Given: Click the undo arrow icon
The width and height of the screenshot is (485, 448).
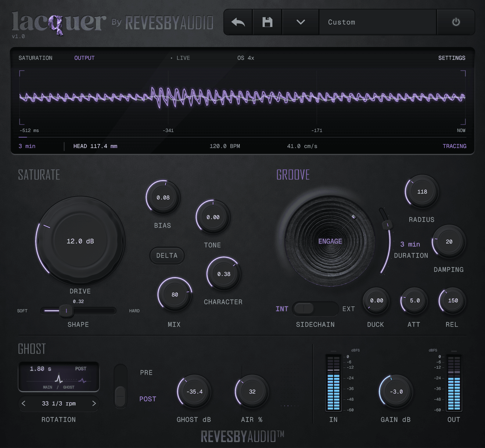Looking at the screenshot, I should 238,22.
